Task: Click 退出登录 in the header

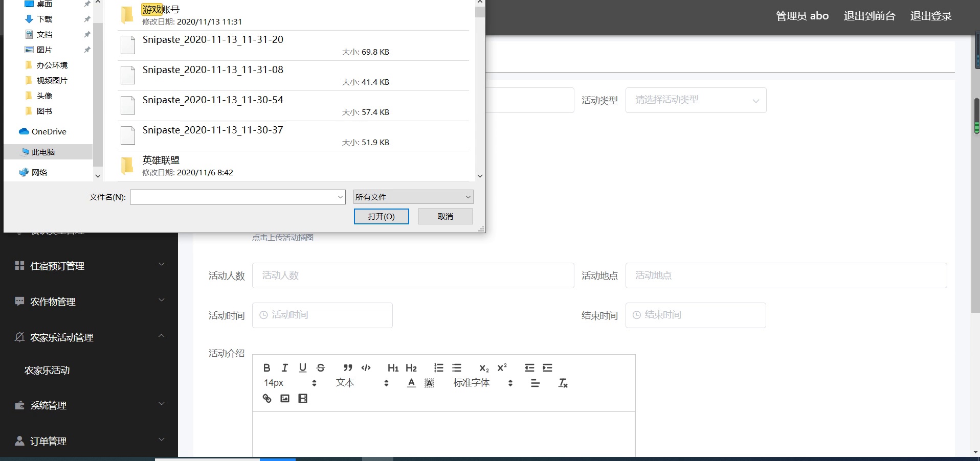Action: [x=931, y=16]
